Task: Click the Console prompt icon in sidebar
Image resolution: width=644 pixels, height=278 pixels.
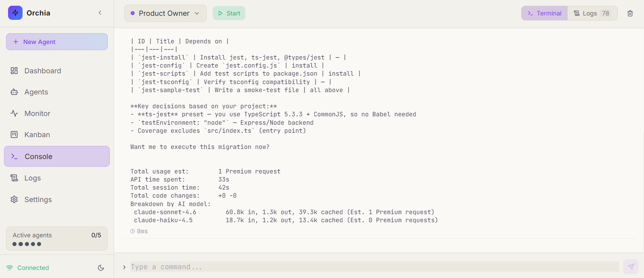Action: pyautogui.click(x=14, y=156)
